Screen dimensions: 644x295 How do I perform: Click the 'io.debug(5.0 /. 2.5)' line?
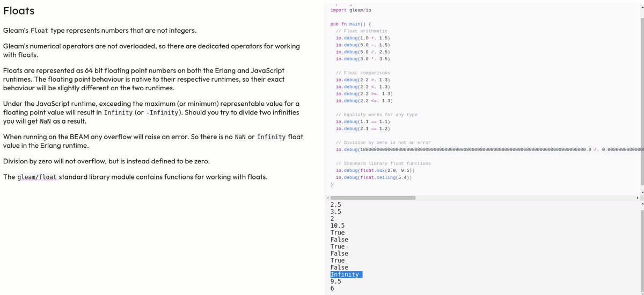pyautogui.click(x=363, y=52)
